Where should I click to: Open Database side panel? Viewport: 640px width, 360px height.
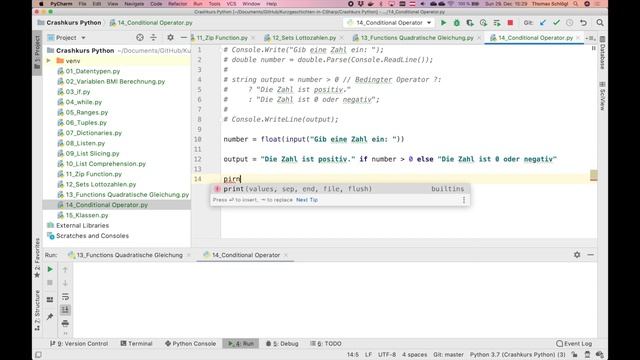(602, 53)
